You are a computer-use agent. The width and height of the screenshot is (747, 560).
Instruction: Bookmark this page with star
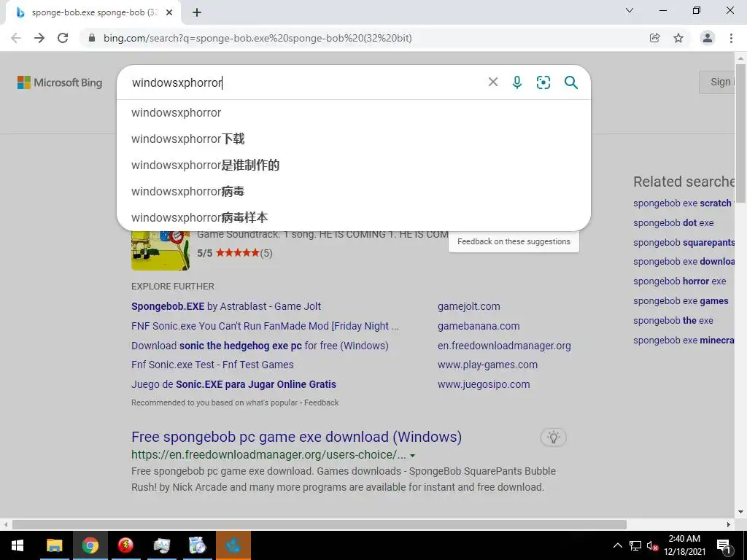[678, 38]
